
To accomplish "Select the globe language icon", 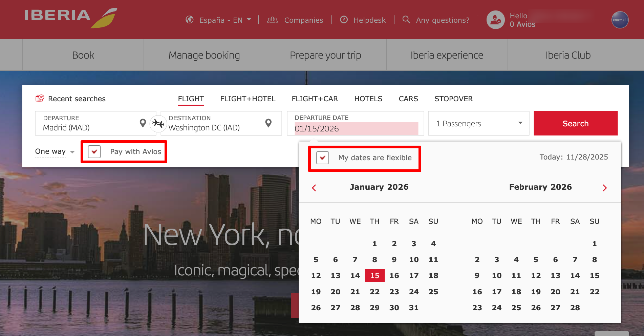I will (x=189, y=20).
